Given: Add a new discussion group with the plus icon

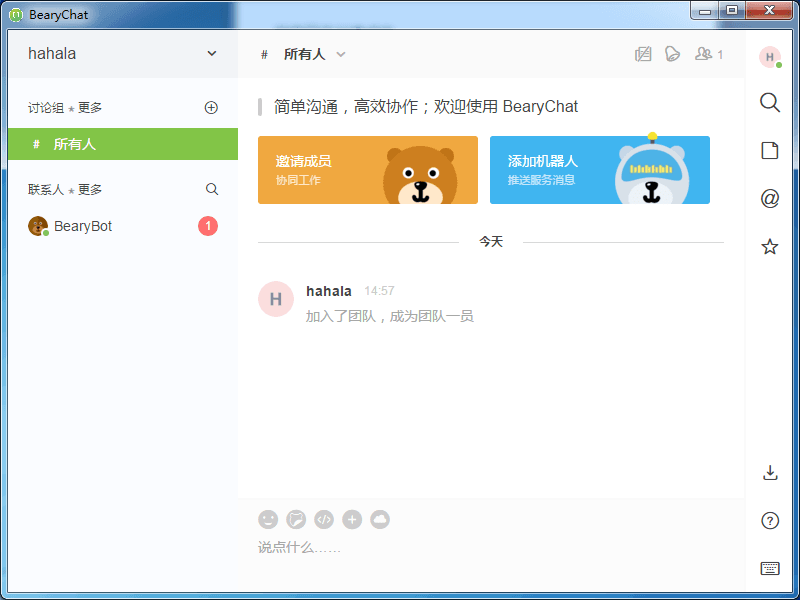Looking at the screenshot, I should (x=211, y=108).
